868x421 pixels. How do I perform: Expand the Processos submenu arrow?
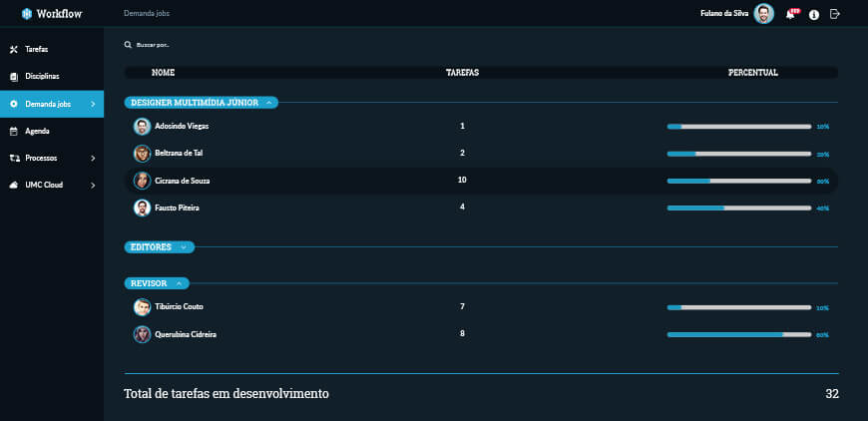point(92,158)
